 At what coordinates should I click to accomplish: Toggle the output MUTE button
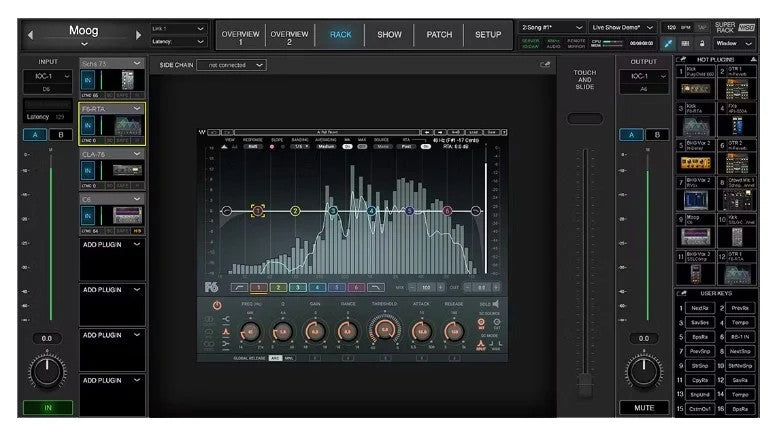[x=644, y=408]
